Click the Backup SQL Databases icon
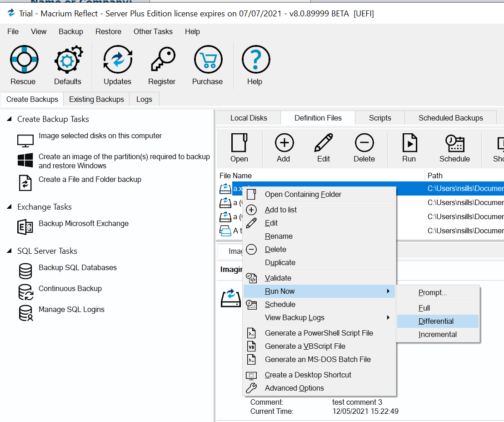Screen dimensions: 504x422 tap(25, 271)
